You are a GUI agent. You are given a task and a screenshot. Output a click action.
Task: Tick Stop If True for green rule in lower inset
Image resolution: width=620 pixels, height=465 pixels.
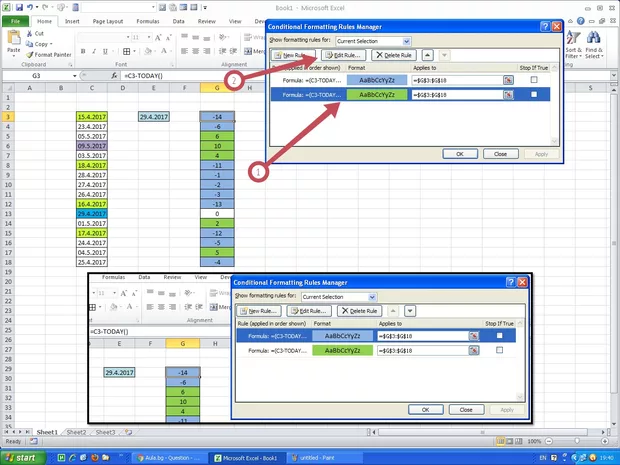tap(500, 350)
